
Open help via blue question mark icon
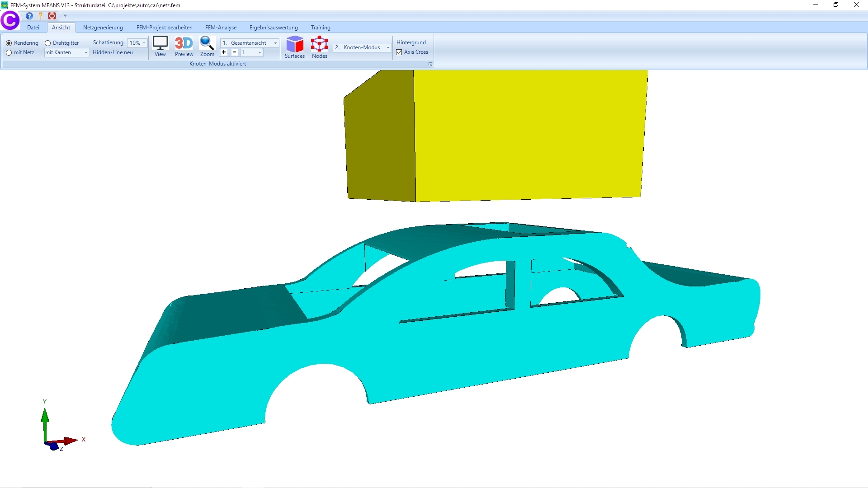click(x=29, y=16)
